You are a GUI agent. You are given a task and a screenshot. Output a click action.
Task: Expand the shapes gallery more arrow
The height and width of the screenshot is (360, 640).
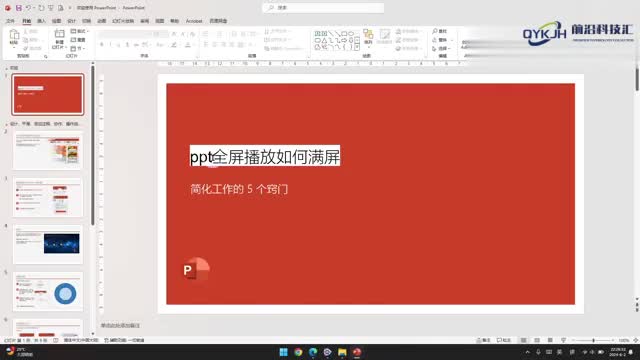[358, 47]
